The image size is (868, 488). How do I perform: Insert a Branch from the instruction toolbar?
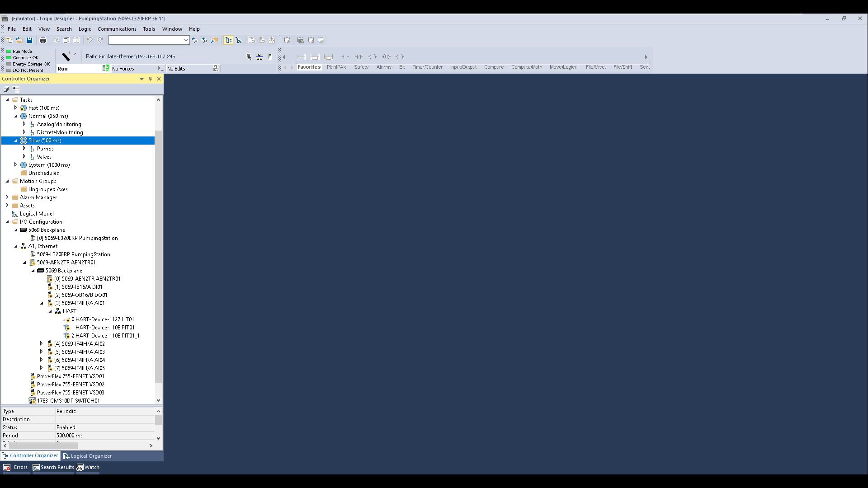click(315, 57)
